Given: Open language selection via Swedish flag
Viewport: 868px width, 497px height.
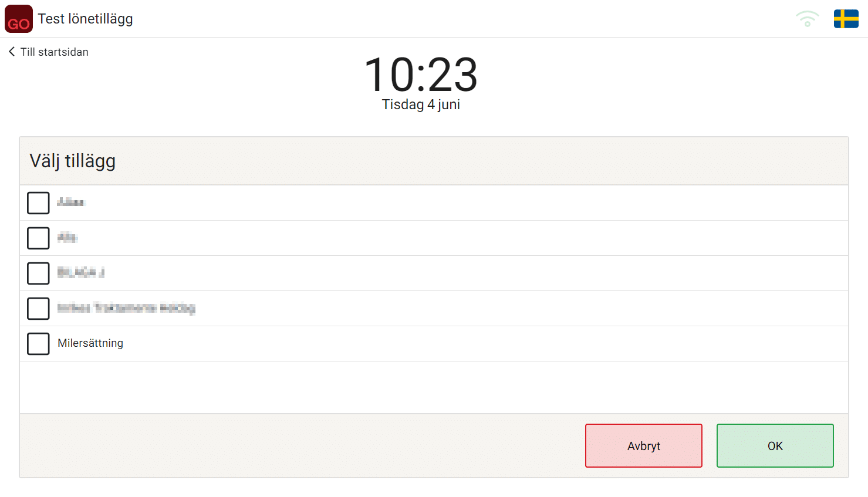Looking at the screenshot, I should click(x=846, y=19).
